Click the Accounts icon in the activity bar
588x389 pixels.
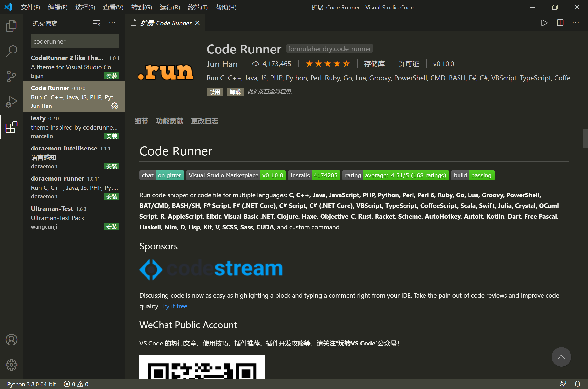coord(11,340)
